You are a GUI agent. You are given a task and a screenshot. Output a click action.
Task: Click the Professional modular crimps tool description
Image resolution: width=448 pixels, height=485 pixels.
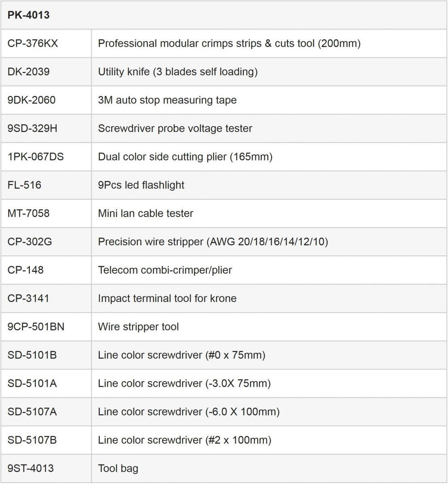pyautogui.click(x=229, y=44)
